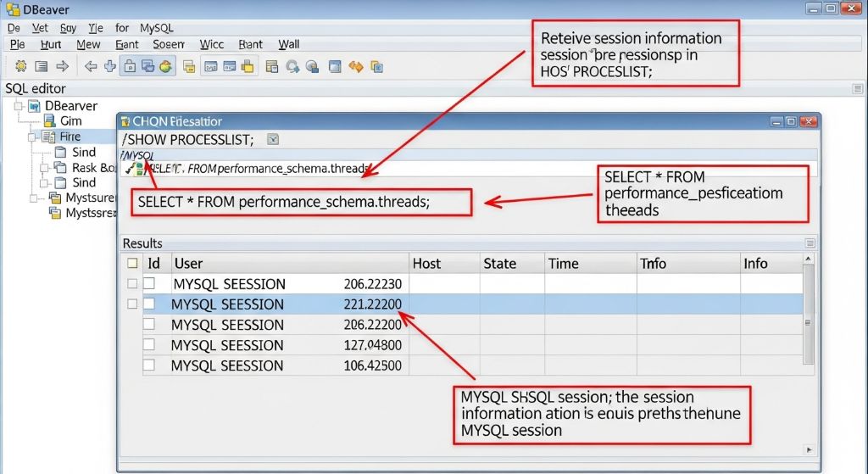Click the table grid toolbar icon
The height and width of the screenshot is (474, 868).
[x=272, y=67]
